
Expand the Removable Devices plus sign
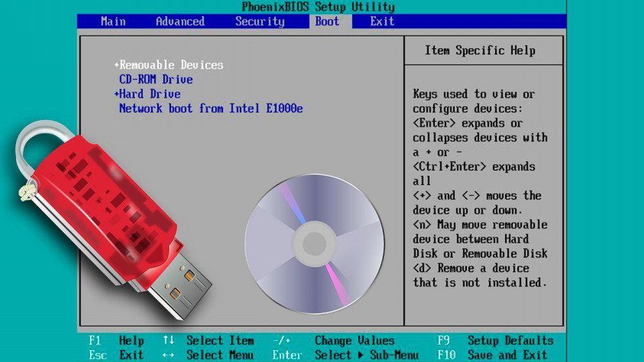(117, 65)
